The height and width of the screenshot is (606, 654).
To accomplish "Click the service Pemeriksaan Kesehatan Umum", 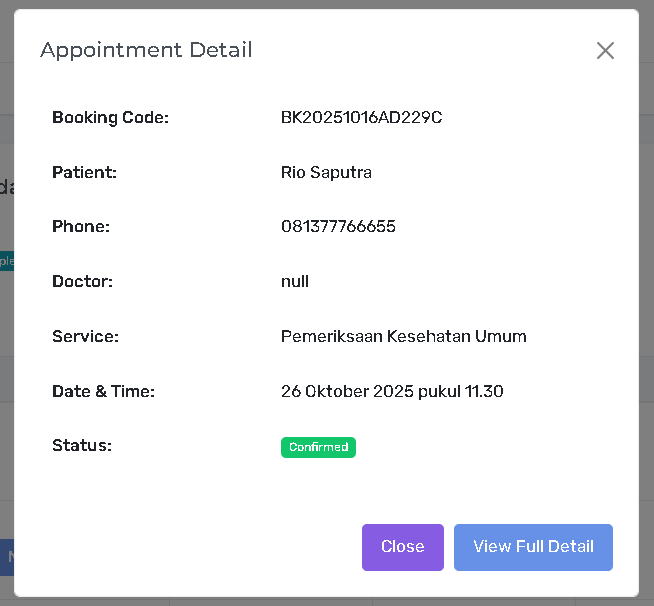I will [403, 336].
